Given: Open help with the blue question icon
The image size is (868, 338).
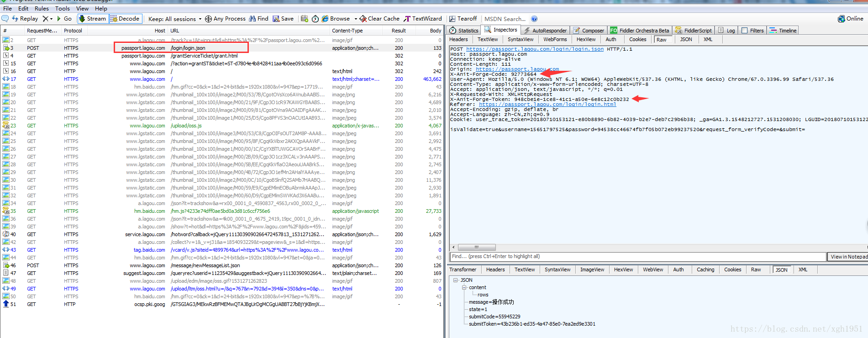Looking at the screenshot, I should (534, 19).
